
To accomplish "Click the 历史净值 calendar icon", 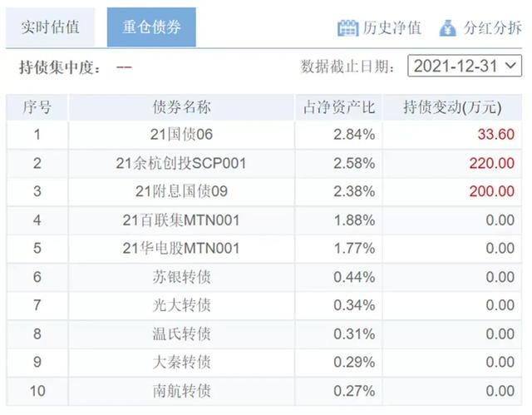I will (x=347, y=27).
